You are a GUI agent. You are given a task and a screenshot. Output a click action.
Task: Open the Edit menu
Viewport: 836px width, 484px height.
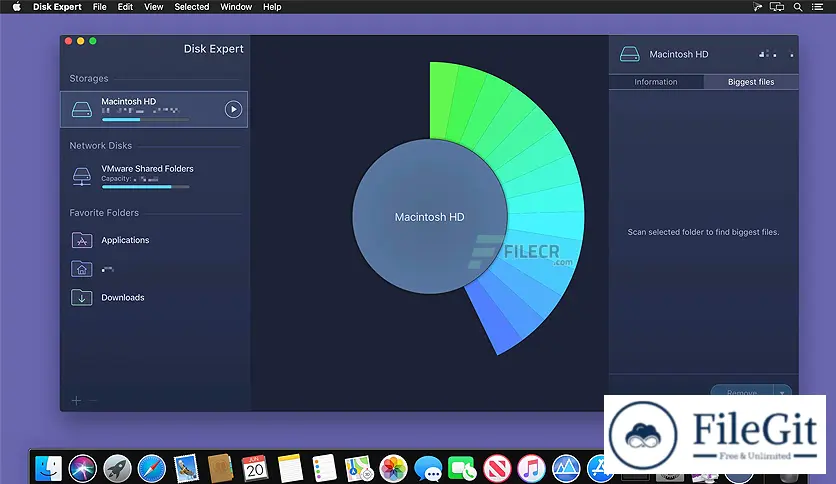(125, 7)
